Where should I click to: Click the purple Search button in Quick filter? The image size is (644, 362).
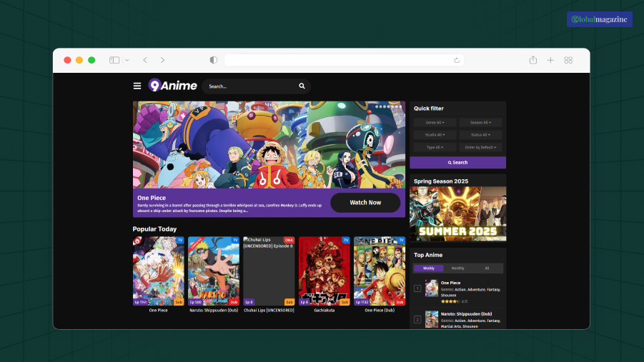point(457,162)
